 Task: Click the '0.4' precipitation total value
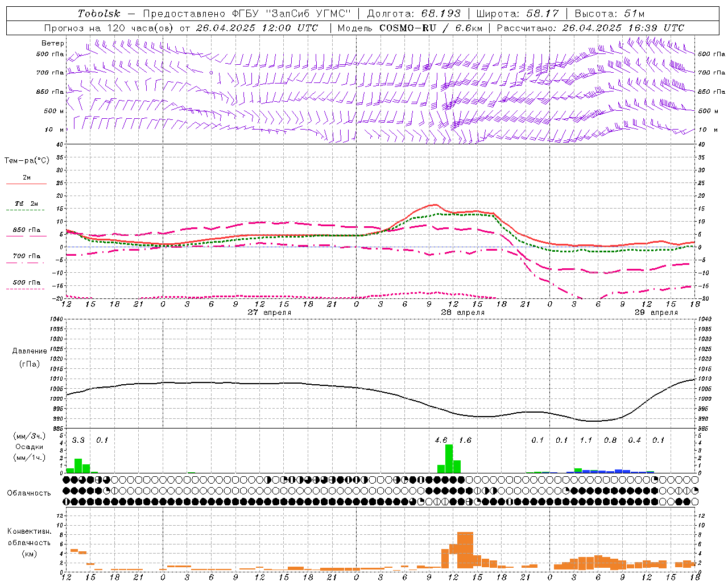(635, 440)
